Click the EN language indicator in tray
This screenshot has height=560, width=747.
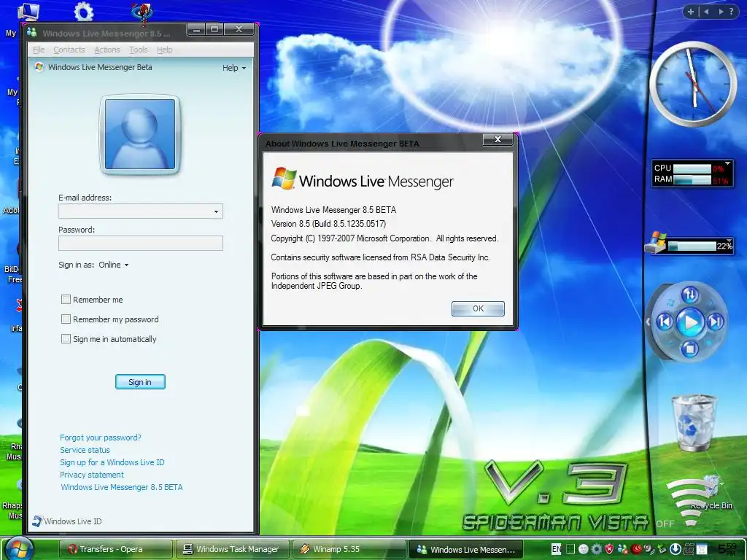pos(556,549)
